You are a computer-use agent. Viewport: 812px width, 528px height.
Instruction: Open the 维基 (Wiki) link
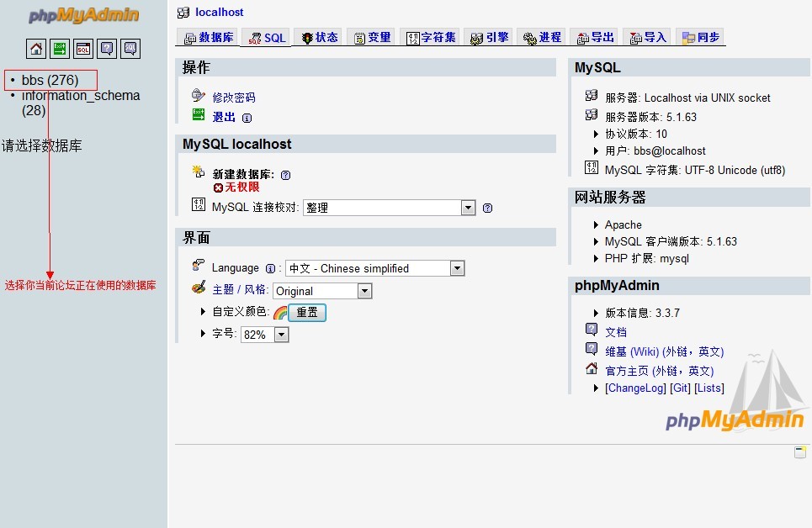pos(665,351)
